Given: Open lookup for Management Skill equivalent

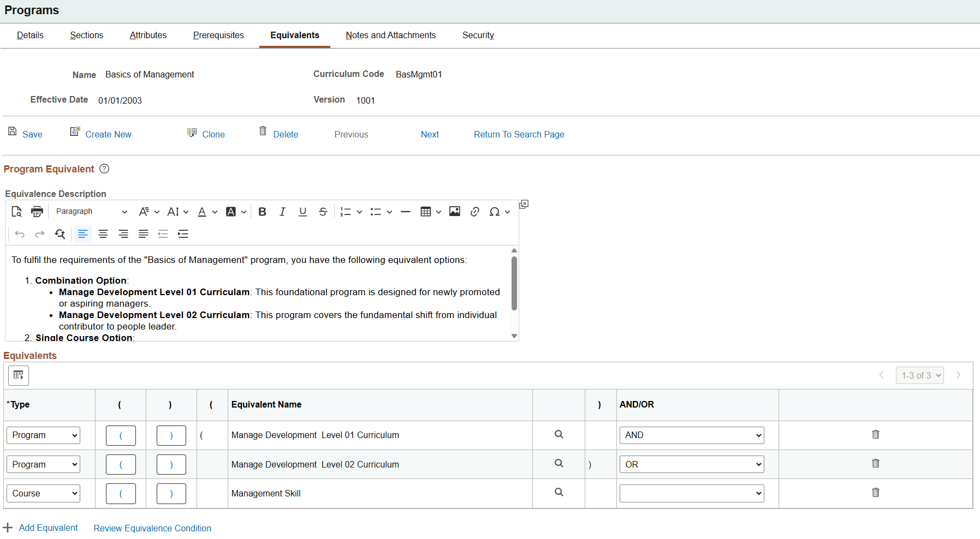Looking at the screenshot, I should pos(558,493).
